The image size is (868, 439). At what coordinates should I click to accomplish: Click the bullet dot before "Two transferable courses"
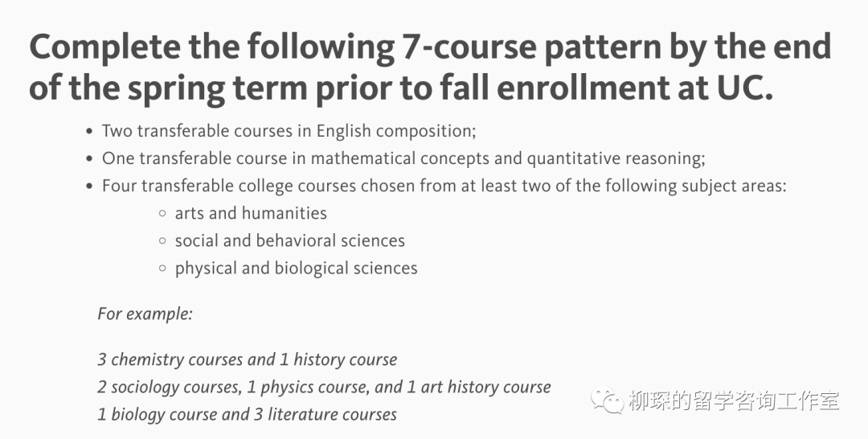tap(88, 131)
